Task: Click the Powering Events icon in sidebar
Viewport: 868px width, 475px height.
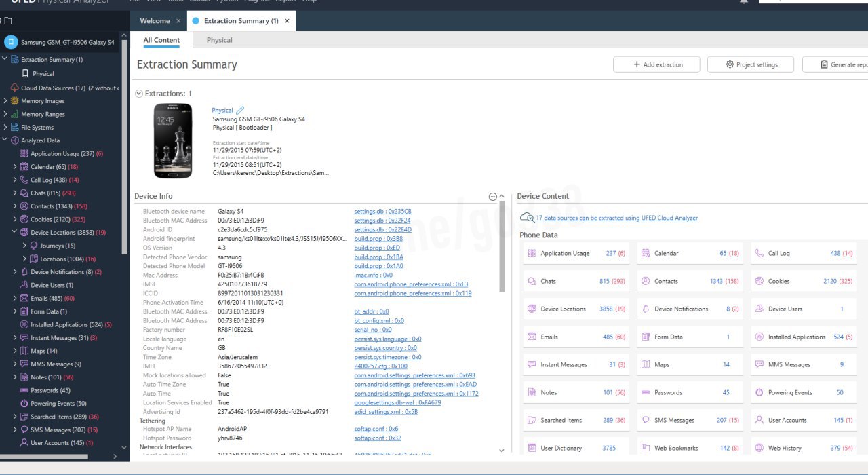Action: (x=24, y=403)
